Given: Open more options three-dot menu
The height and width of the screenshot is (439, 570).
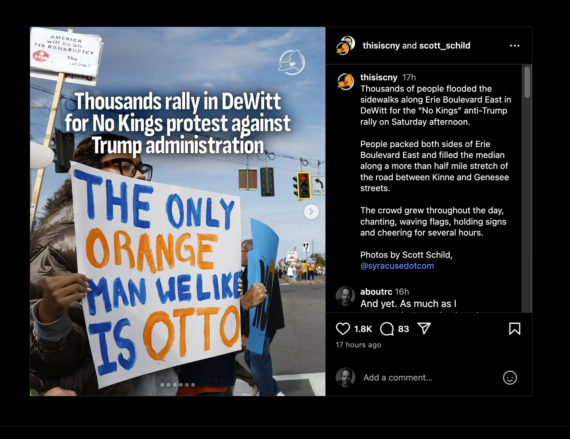Looking at the screenshot, I should [x=514, y=46].
